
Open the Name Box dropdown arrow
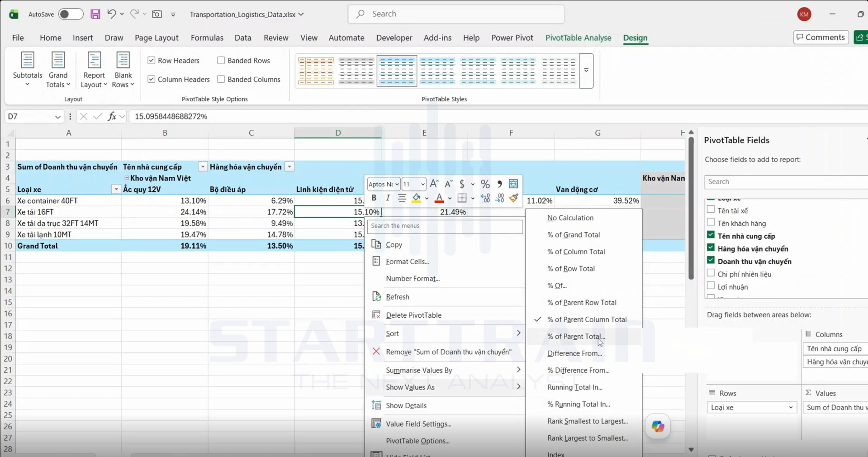pyautogui.click(x=57, y=117)
